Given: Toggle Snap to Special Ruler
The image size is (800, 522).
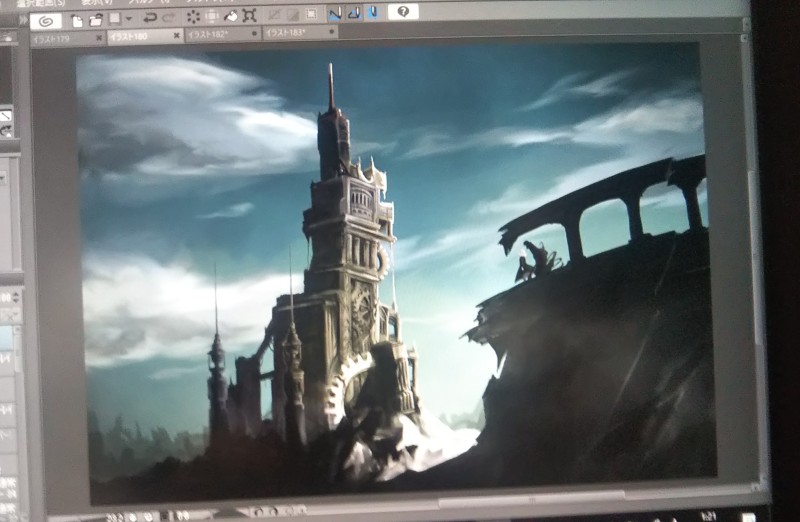Looking at the screenshot, I should [x=354, y=13].
